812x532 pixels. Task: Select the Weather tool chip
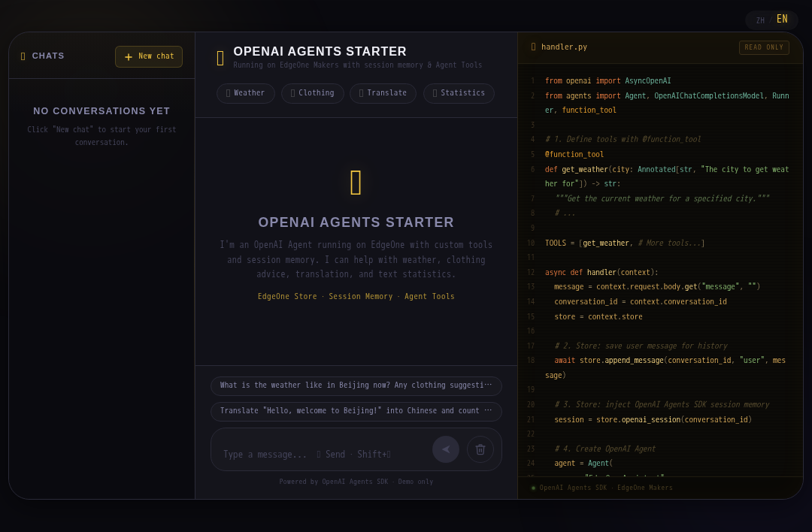pyautogui.click(x=245, y=93)
